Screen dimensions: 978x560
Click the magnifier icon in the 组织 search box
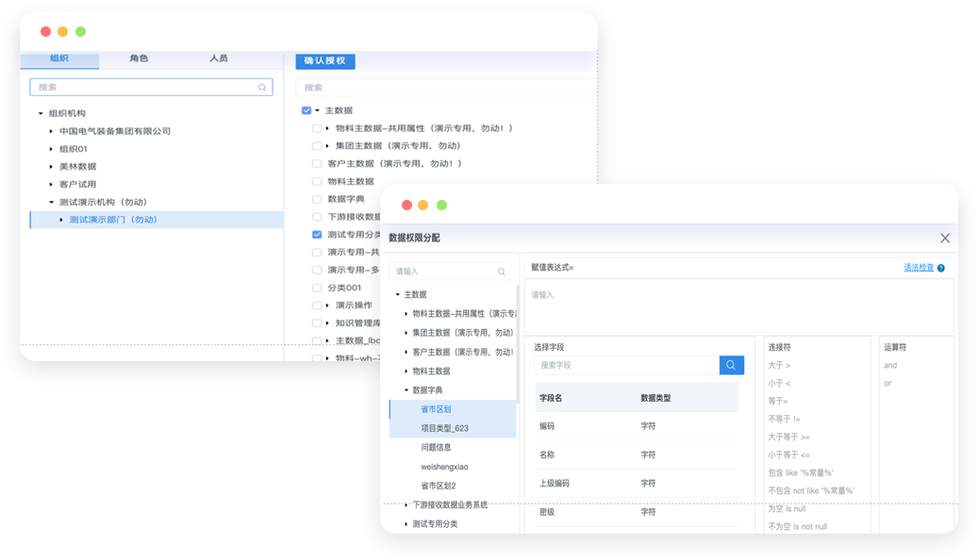pyautogui.click(x=262, y=87)
